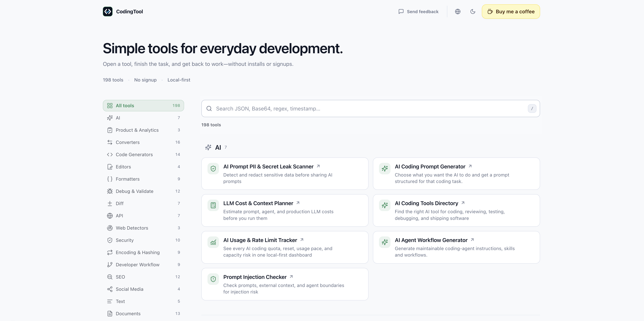
Task: Click the search magnifier icon
Action: (209, 108)
